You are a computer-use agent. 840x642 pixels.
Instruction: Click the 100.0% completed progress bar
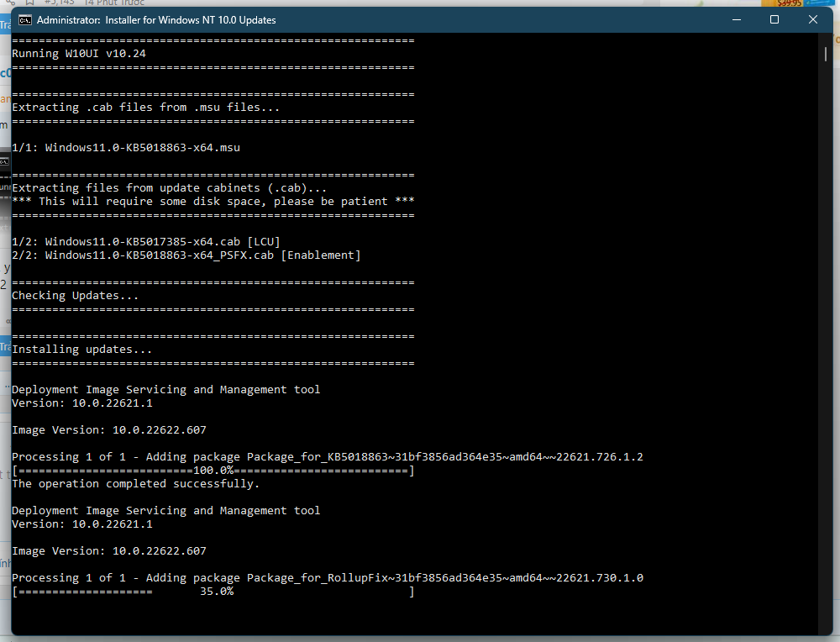(213, 471)
